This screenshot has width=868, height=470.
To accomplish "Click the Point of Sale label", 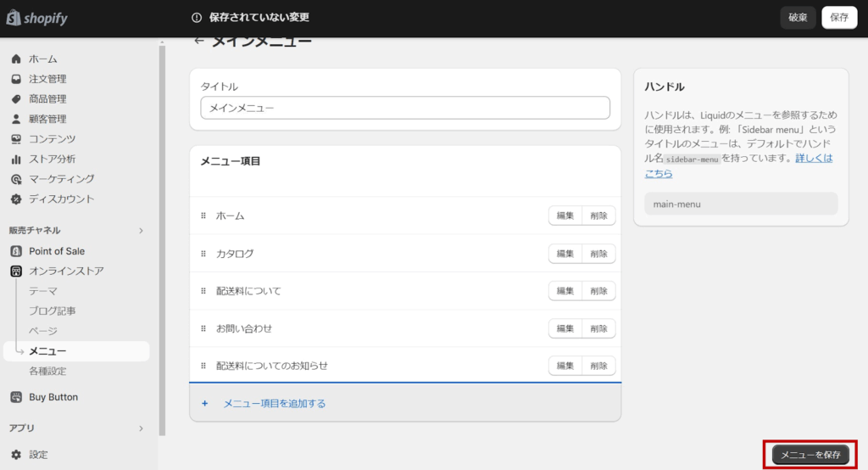I will click(x=57, y=251).
